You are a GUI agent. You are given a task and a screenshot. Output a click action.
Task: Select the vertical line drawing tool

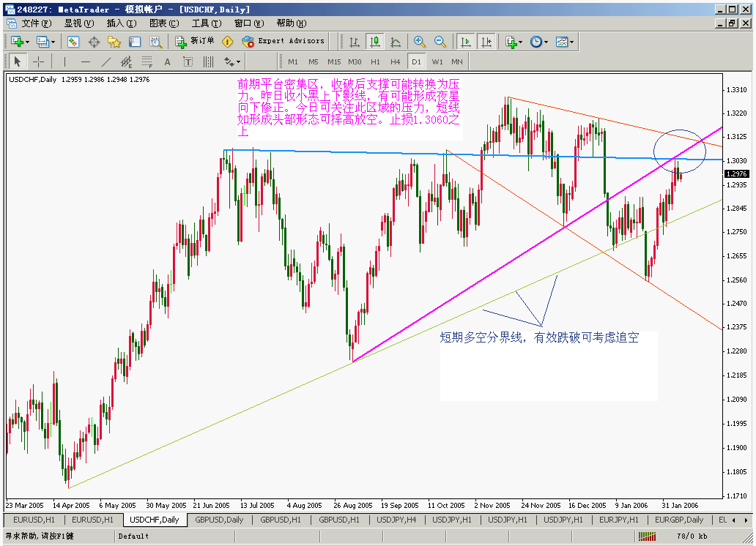64,61
